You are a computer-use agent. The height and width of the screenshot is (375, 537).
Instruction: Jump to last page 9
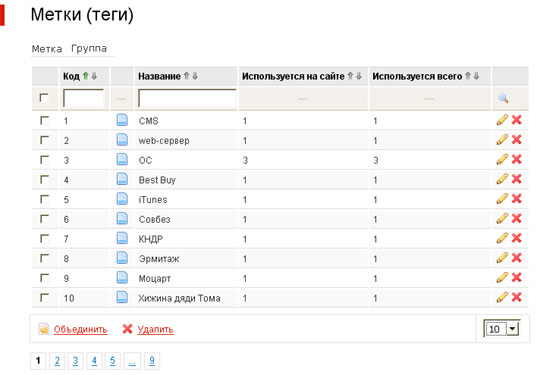tap(152, 361)
